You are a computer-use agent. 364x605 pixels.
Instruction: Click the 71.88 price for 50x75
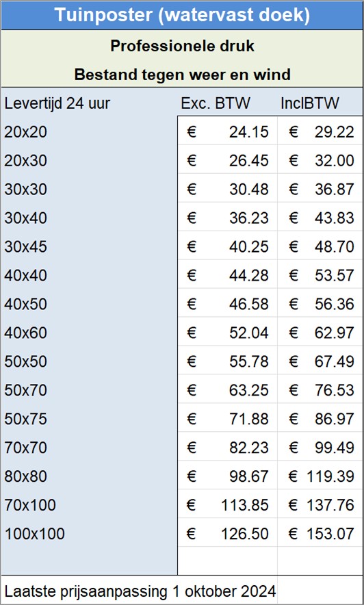(x=227, y=419)
